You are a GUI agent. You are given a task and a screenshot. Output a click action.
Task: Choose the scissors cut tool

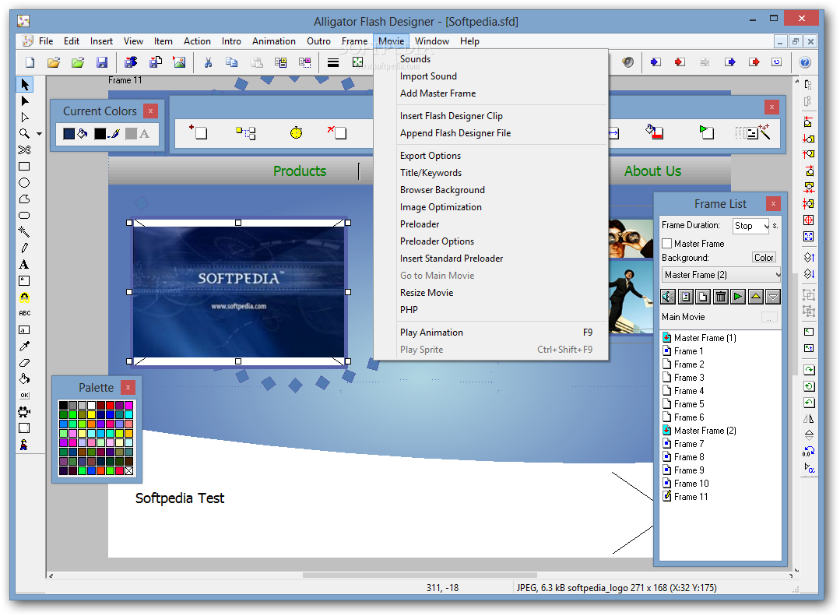tap(24, 150)
